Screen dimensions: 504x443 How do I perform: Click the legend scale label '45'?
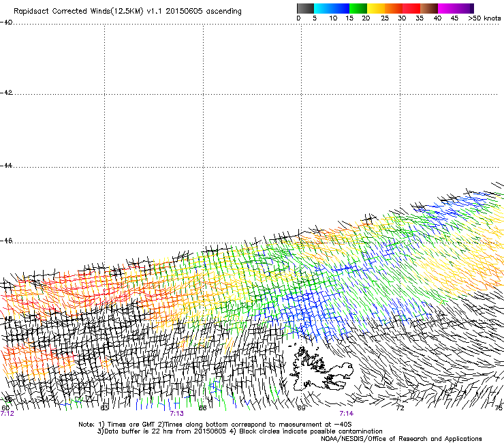point(454,18)
